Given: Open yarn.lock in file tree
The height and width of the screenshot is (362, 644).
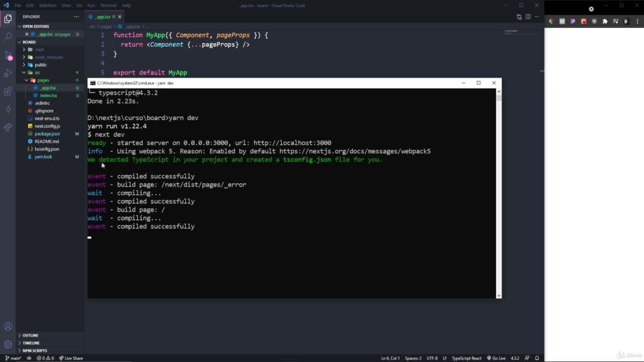Looking at the screenshot, I should tap(43, 157).
